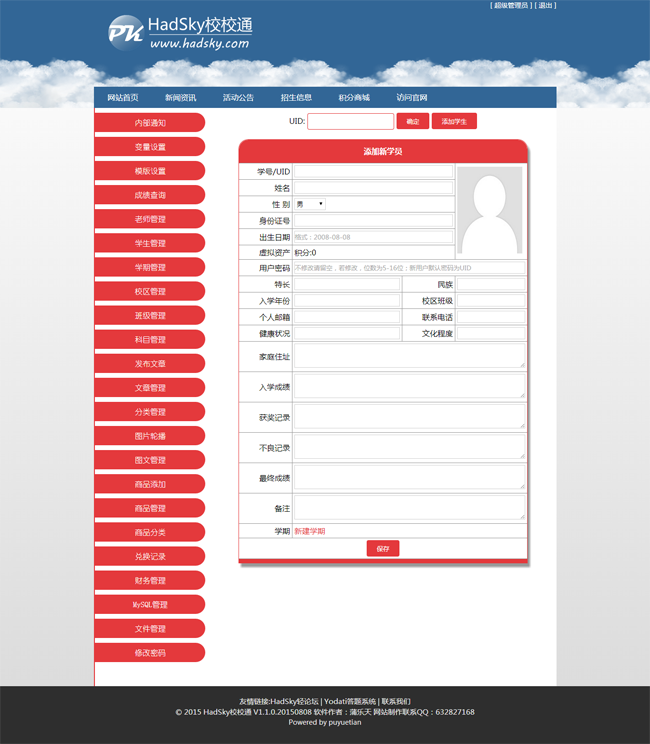Open 学生管理 in the sidebar
This screenshot has height=744, width=650.
150,243
